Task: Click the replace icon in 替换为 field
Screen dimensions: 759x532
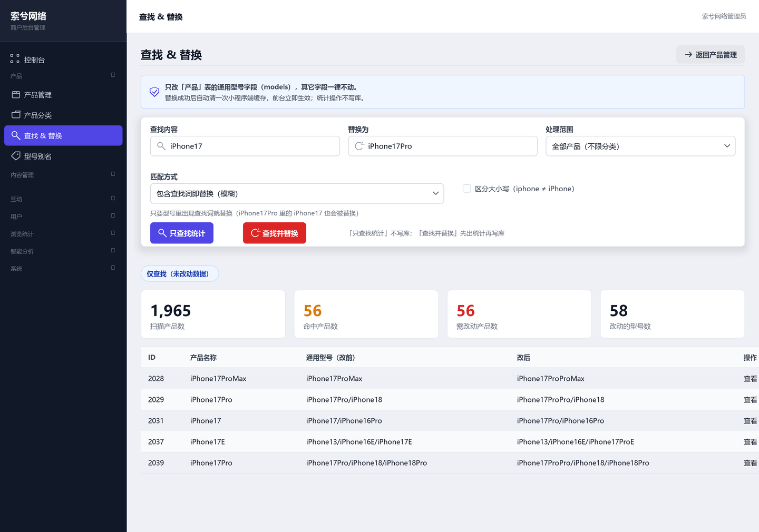Action: [x=359, y=146]
